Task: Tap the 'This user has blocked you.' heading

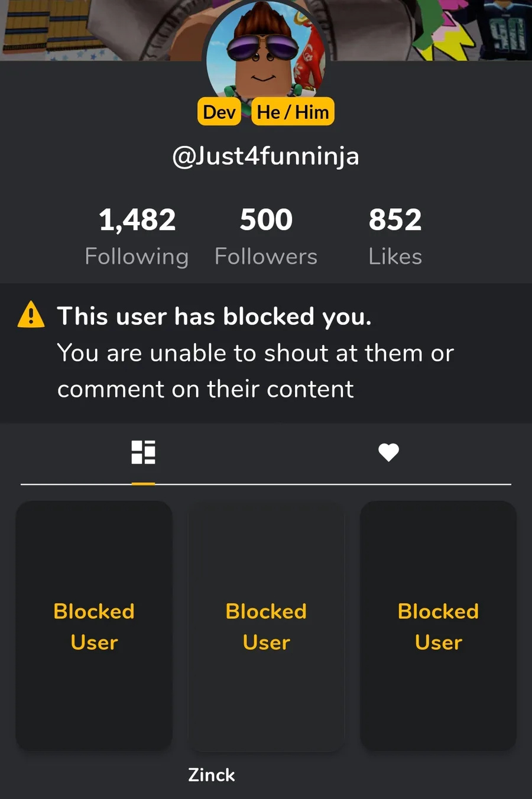Action: tap(214, 316)
